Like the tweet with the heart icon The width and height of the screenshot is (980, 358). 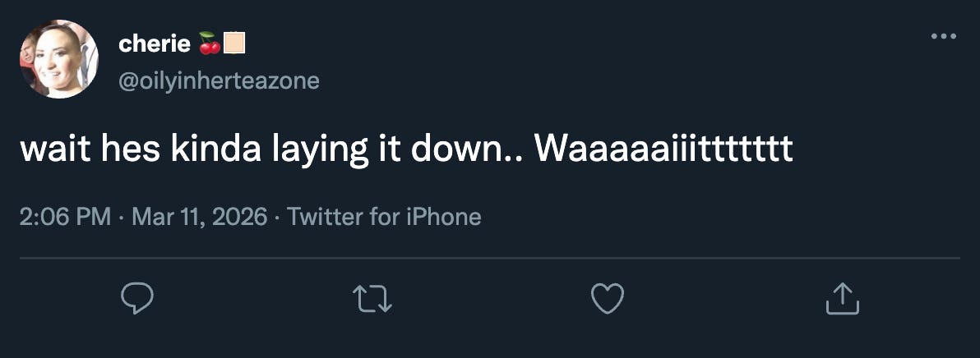click(x=608, y=298)
